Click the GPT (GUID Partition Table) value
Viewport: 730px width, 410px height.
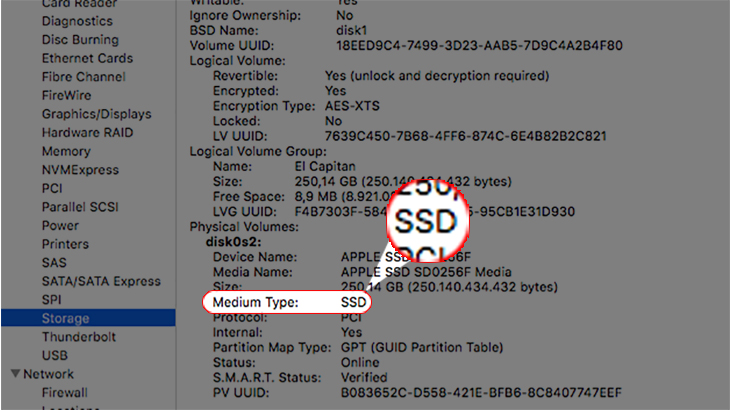coord(422,348)
